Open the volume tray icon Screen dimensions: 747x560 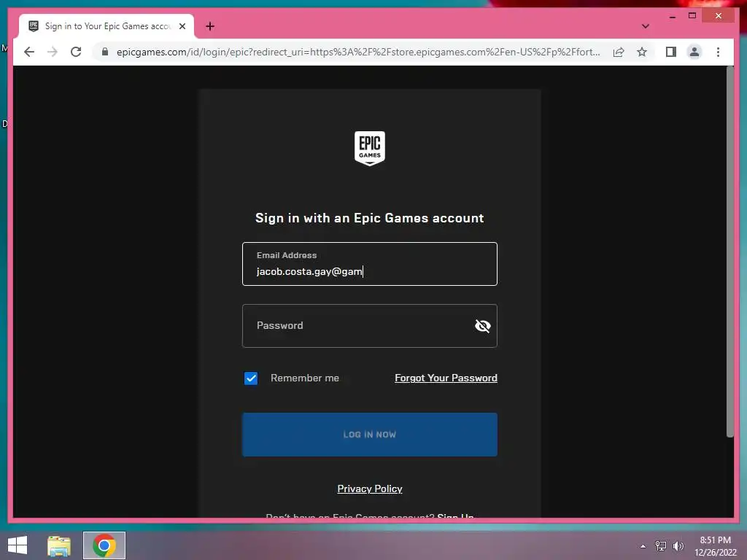678,545
